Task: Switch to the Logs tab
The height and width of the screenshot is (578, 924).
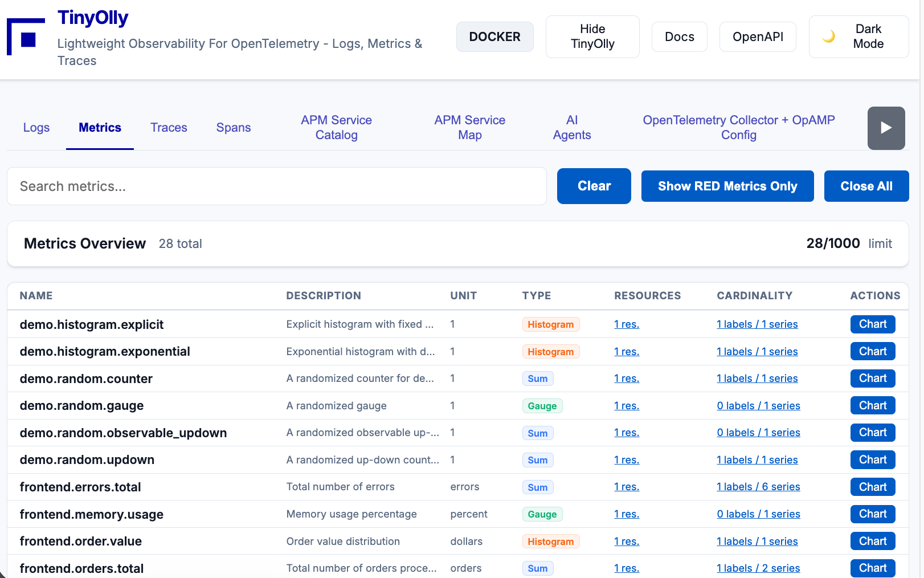Action: pyautogui.click(x=36, y=128)
